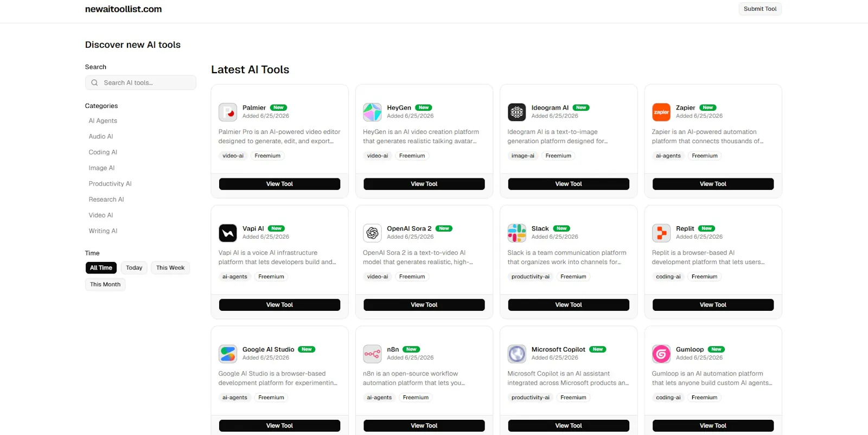868x435 pixels.
Task: Click the Google AI Studio logo icon
Action: click(x=228, y=354)
